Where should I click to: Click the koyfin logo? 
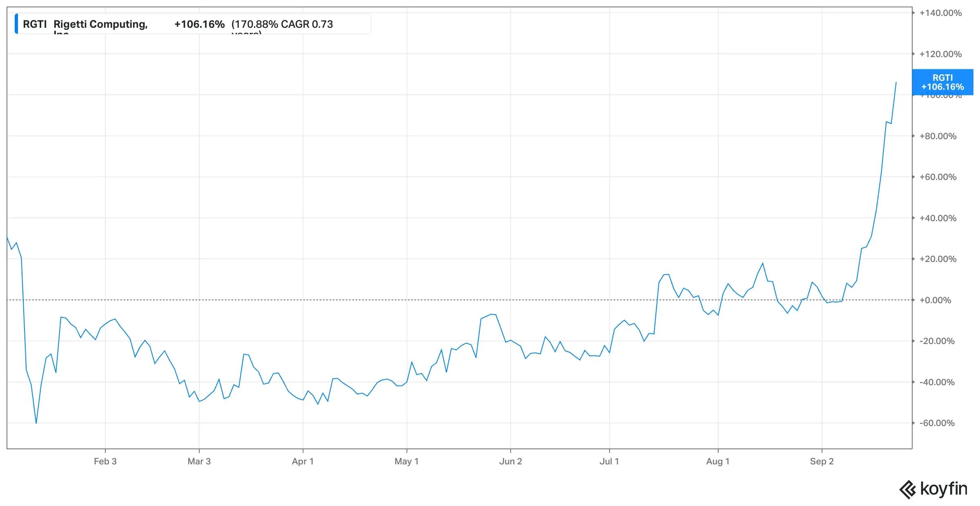click(x=933, y=489)
